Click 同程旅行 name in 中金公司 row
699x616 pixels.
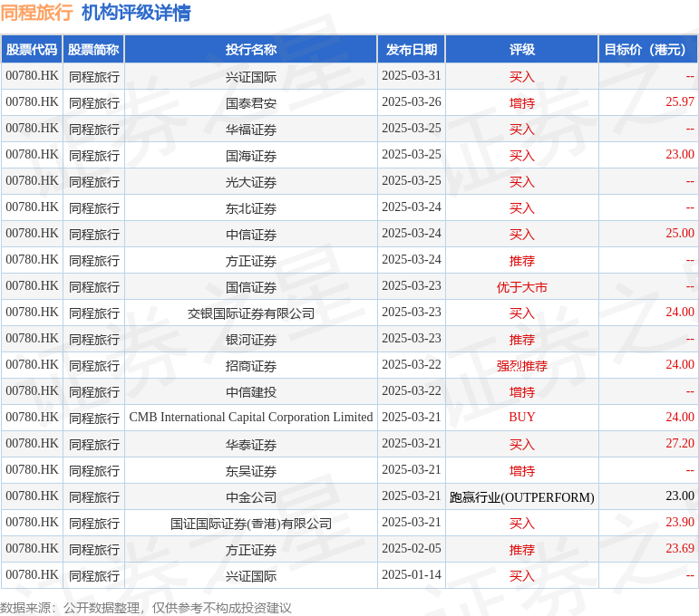[x=94, y=497]
